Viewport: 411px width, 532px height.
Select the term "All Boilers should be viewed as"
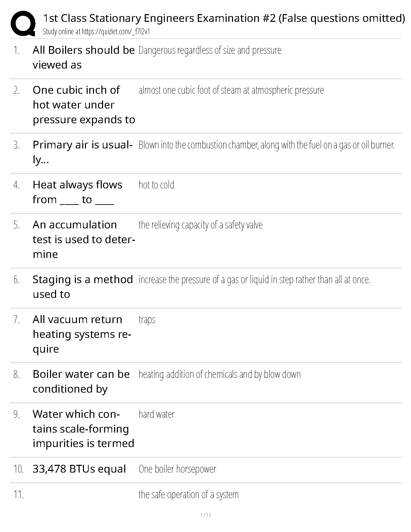pos(83,57)
